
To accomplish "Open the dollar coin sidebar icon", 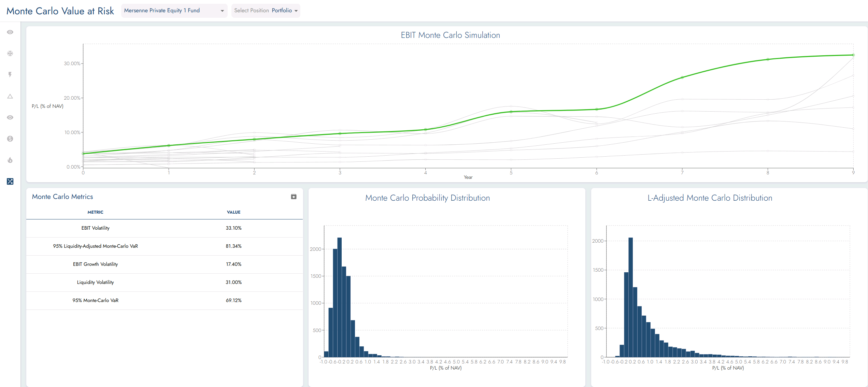I will pos(10,139).
